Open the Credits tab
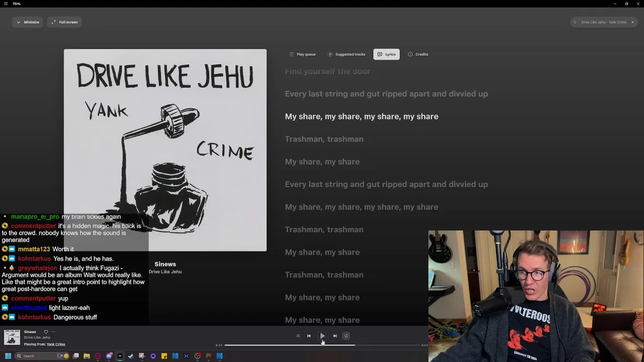 pyautogui.click(x=418, y=54)
